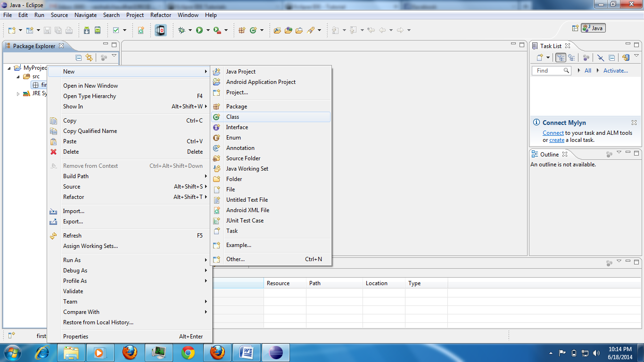Choose Android XML File in submenu
Viewport: 644px width, 362px height.
click(271, 210)
